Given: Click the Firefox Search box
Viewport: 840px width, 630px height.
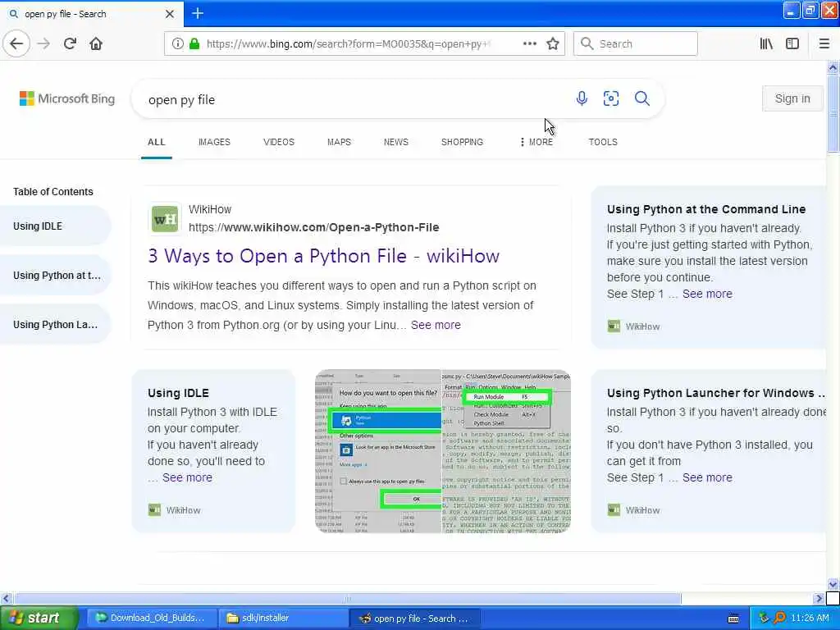Looking at the screenshot, I should tap(636, 44).
